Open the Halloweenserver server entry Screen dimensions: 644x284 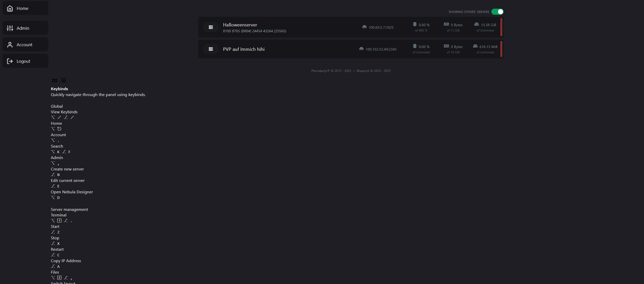351,27
